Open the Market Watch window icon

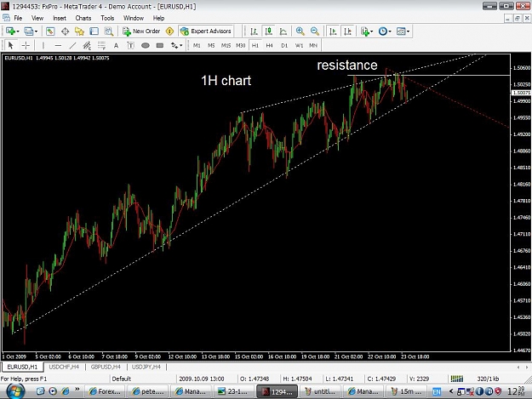click(x=50, y=31)
